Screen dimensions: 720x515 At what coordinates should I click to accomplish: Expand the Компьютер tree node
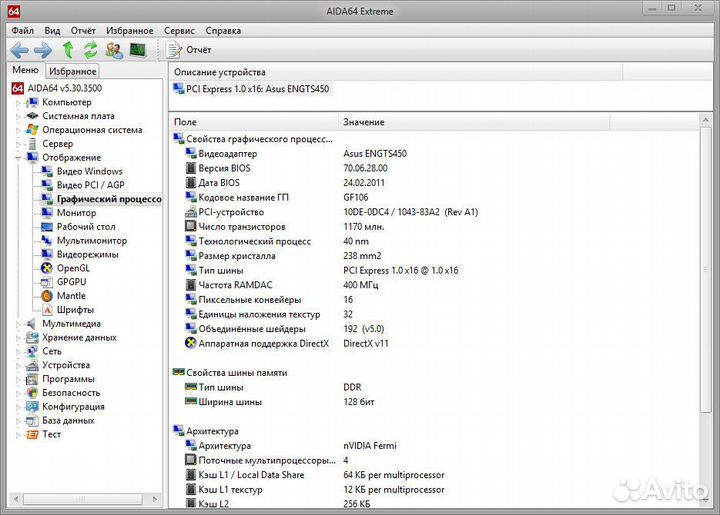(x=18, y=103)
